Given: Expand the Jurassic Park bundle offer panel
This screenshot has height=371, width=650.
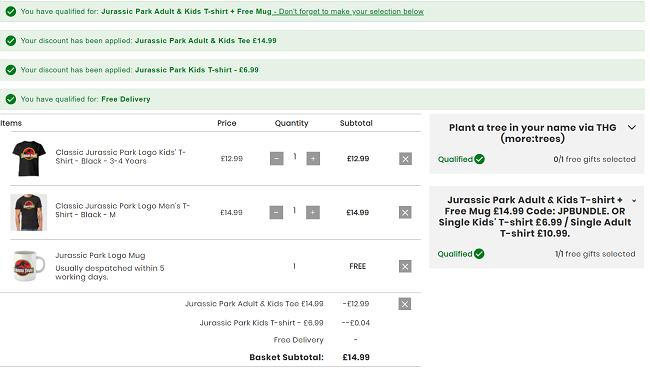Looking at the screenshot, I should 634,201.
